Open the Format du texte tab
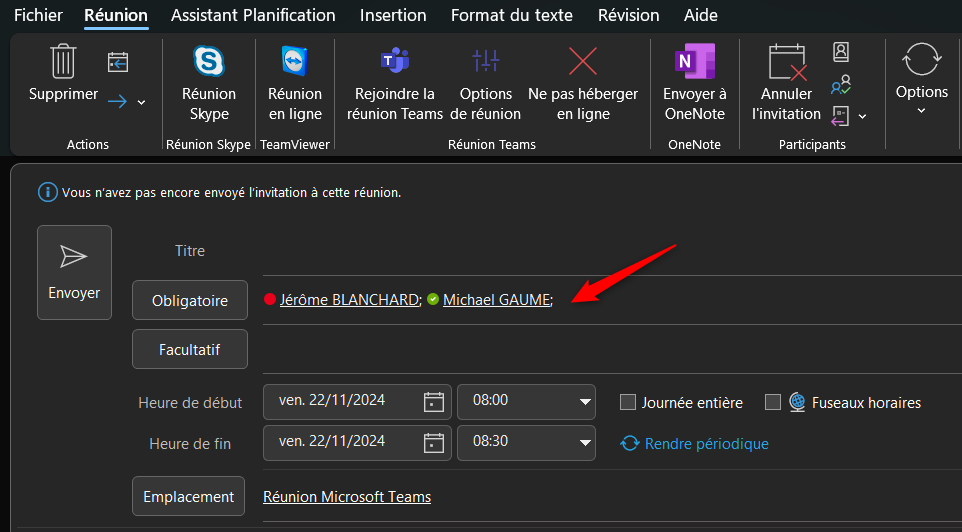The height and width of the screenshot is (532, 962). (512, 15)
